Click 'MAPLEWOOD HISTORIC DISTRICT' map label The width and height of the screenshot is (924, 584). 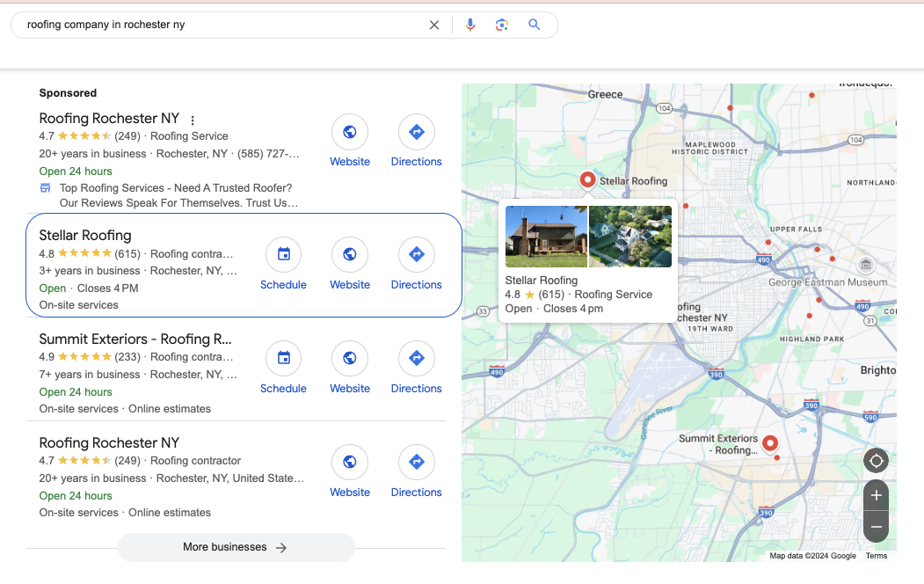(710, 149)
